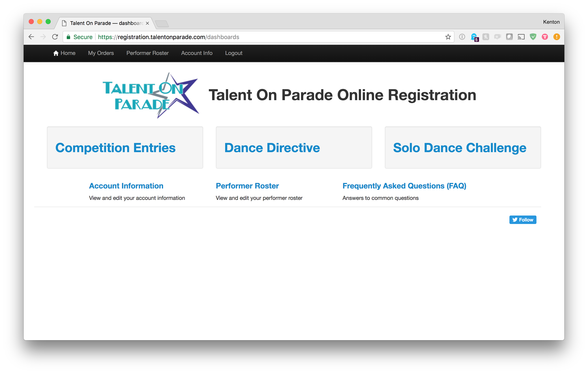Open the Competition Entries panel
588x374 pixels.
(x=125, y=147)
